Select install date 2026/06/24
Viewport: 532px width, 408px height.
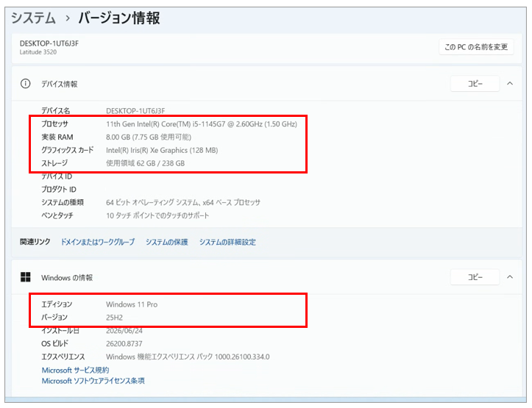[x=124, y=331]
